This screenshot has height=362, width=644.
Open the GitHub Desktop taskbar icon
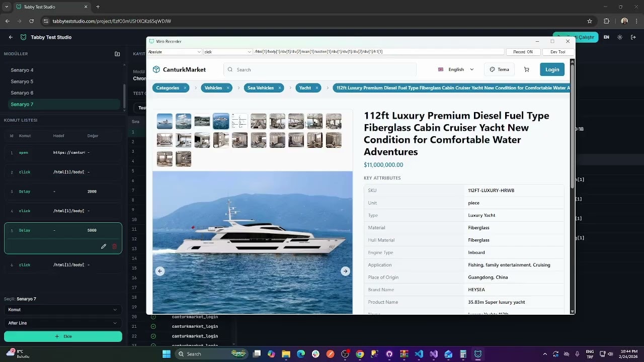(389, 354)
